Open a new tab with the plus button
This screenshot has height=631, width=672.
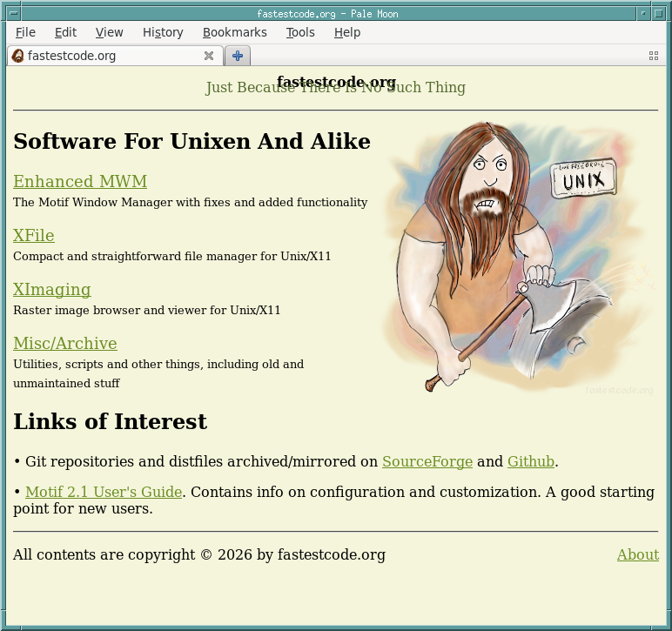(x=237, y=56)
